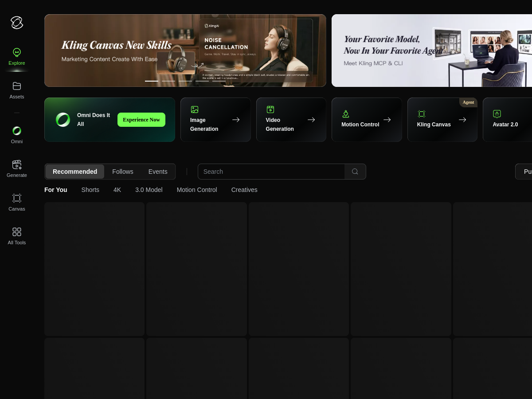Switch to the Events tab
This screenshot has height=399, width=532.
(x=158, y=172)
